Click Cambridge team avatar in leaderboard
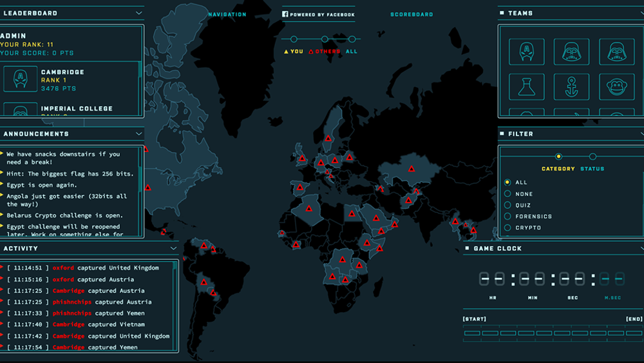 20,79
